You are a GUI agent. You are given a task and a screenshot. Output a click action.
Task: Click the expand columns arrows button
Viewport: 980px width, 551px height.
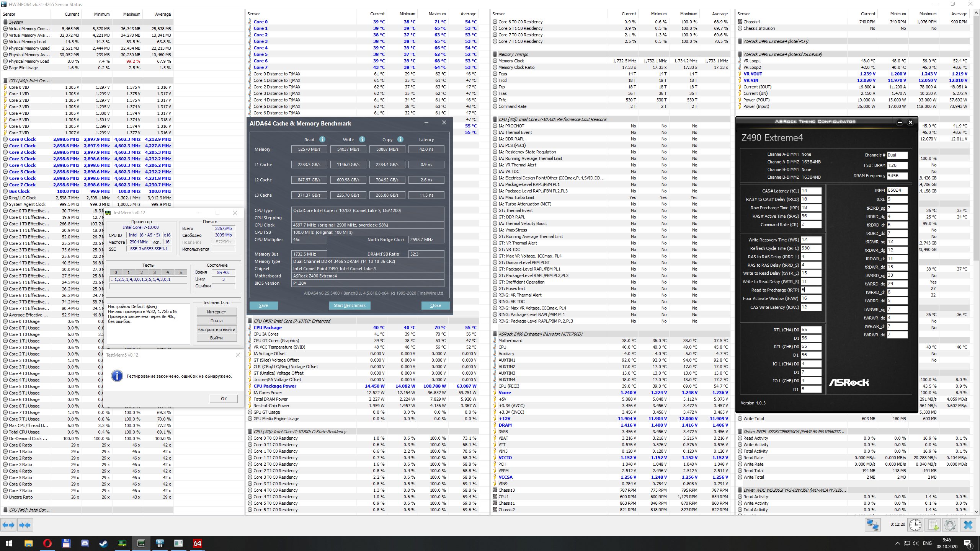[x=9, y=525]
